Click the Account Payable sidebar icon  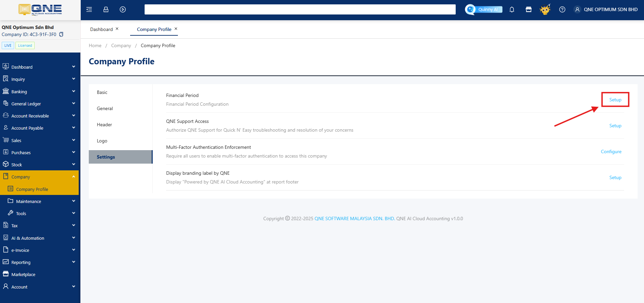tap(6, 128)
